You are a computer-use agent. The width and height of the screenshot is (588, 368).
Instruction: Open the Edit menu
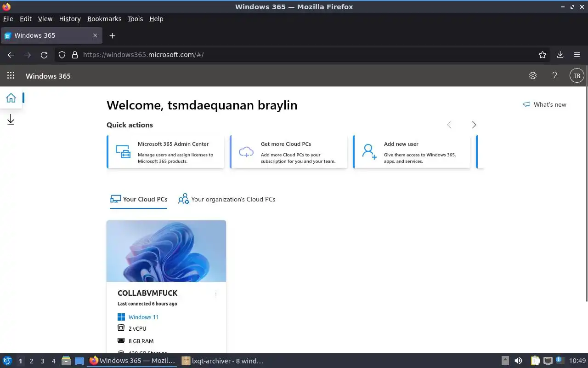(x=26, y=19)
